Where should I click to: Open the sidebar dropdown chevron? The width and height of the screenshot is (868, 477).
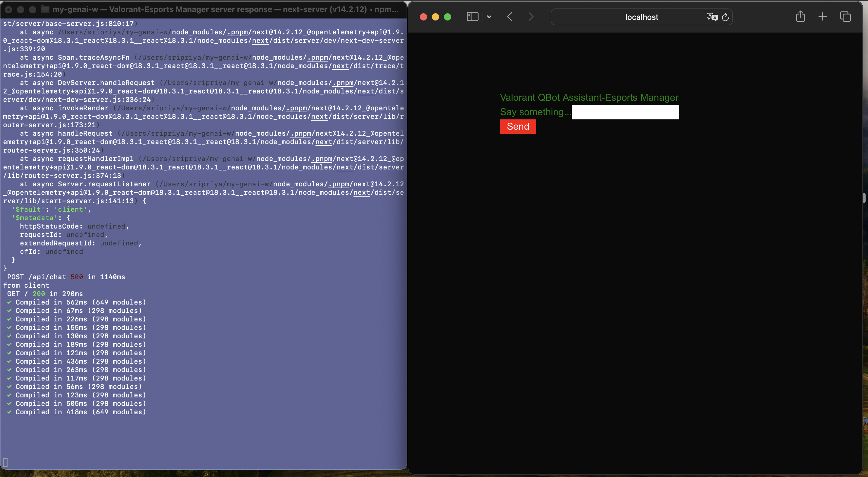click(489, 17)
